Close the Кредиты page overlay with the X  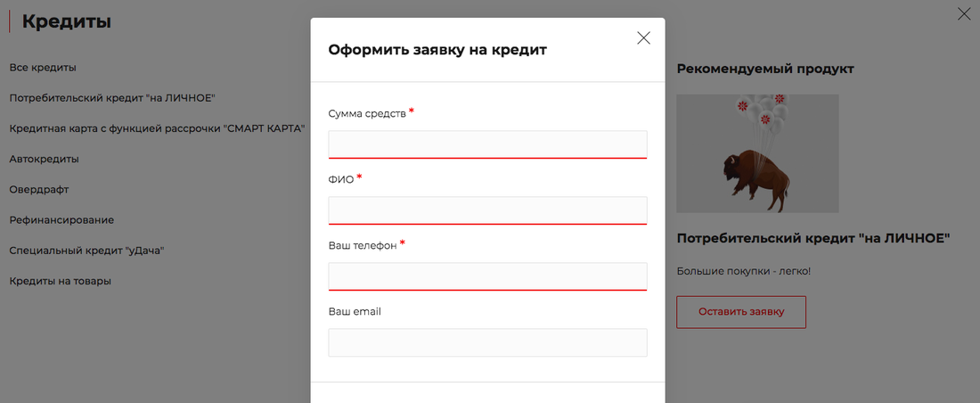pos(963,13)
